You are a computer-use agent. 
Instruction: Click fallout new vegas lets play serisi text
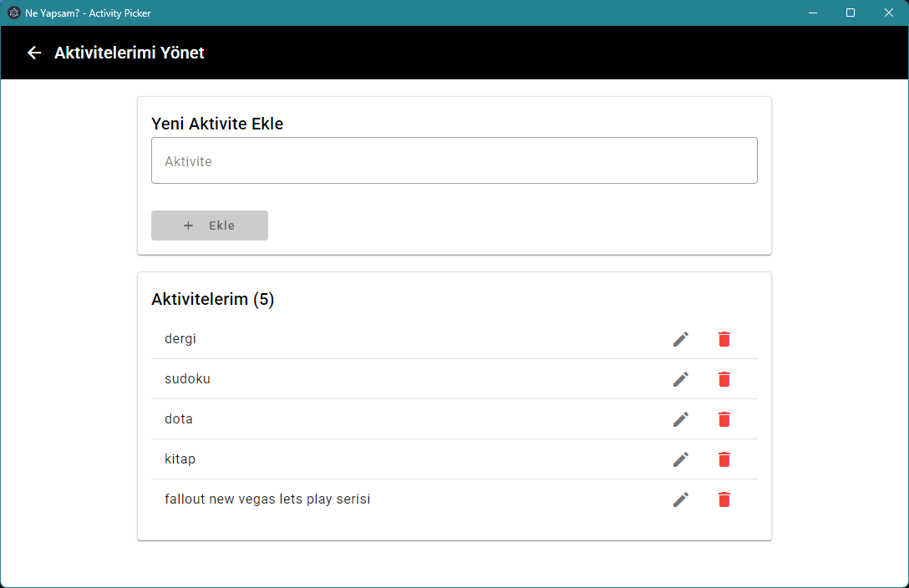tap(267, 499)
